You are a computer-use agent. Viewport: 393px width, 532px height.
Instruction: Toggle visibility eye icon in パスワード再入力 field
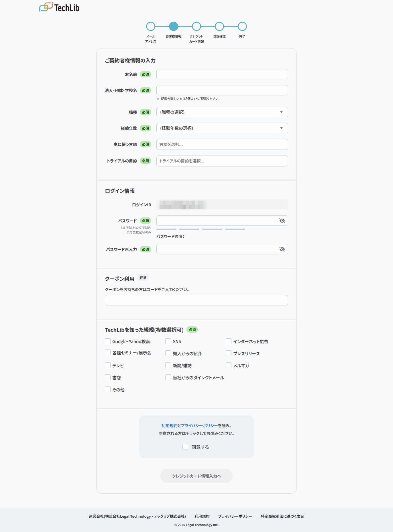point(282,249)
